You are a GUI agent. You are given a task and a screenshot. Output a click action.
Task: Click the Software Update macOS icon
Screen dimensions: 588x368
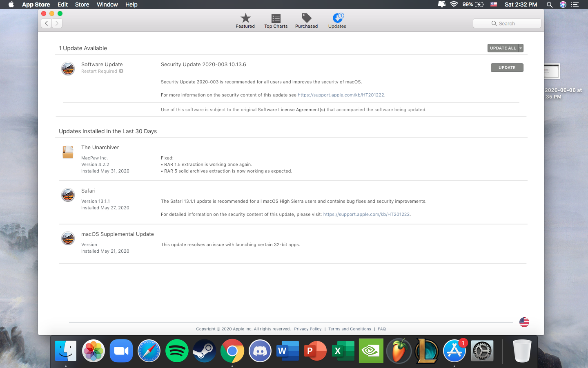pyautogui.click(x=68, y=68)
